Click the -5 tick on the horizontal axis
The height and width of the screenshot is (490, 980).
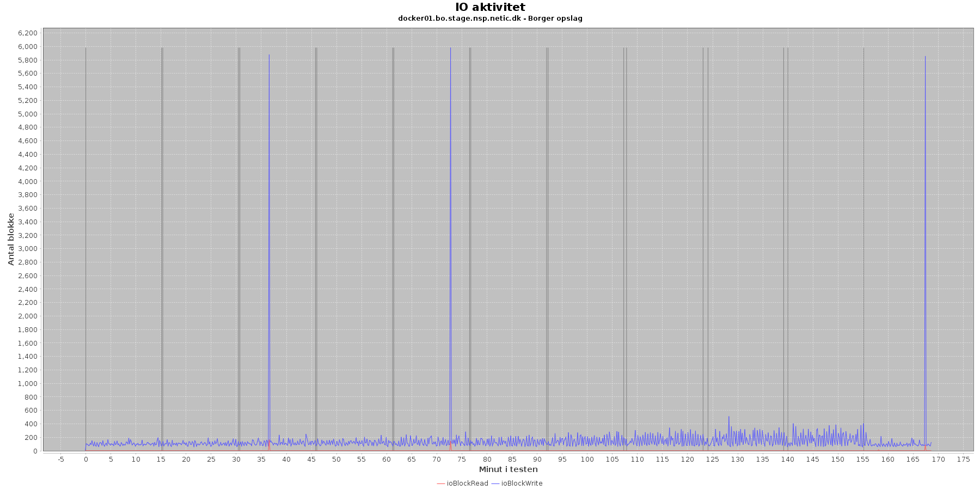(60, 460)
